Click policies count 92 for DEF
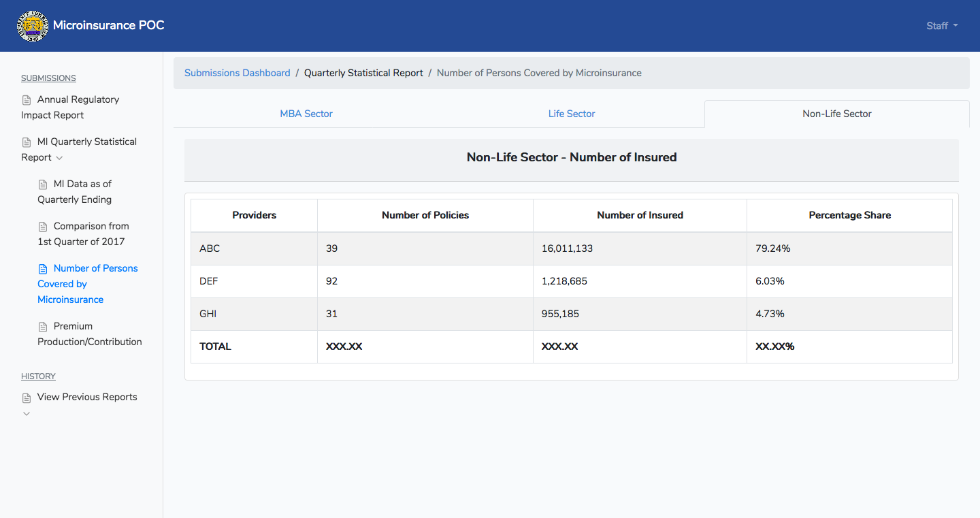This screenshot has width=980, height=518. click(x=331, y=281)
